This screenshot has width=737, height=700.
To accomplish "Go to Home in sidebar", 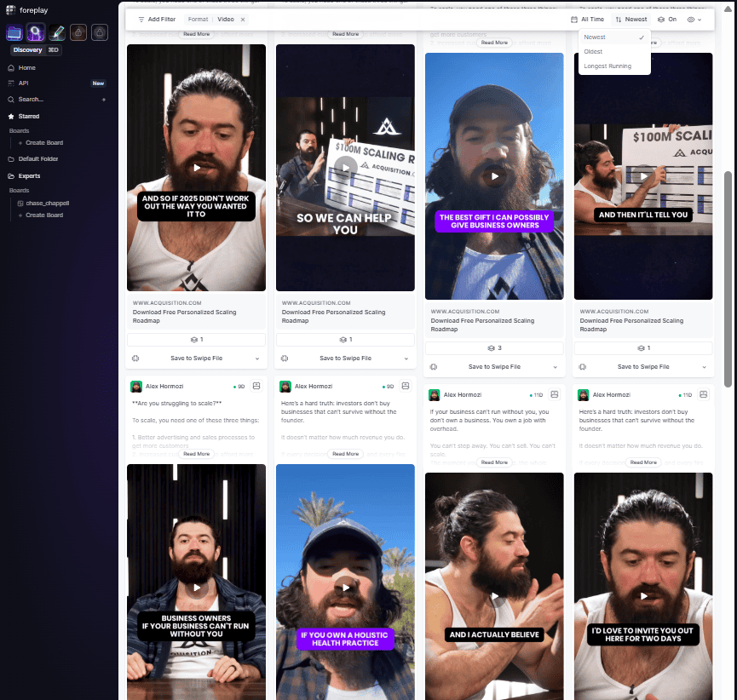I will (x=27, y=67).
